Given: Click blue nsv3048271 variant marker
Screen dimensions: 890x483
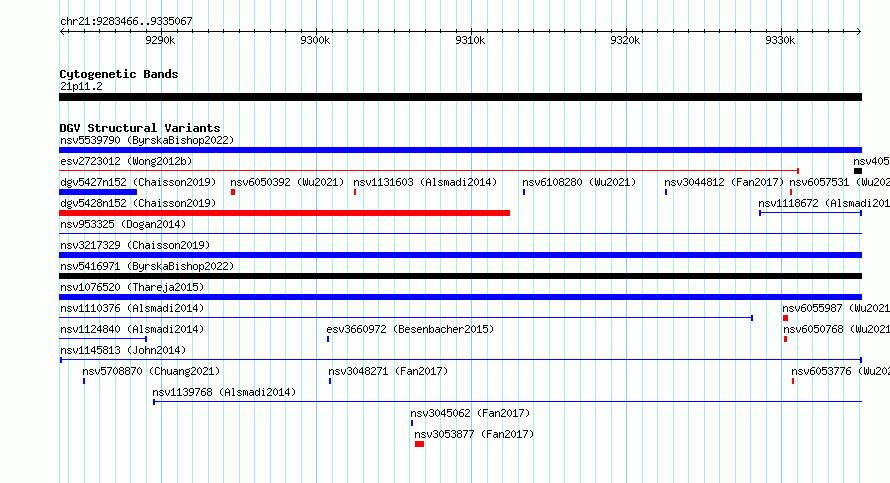Looking at the screenshot, I should (x=330, y=381).
